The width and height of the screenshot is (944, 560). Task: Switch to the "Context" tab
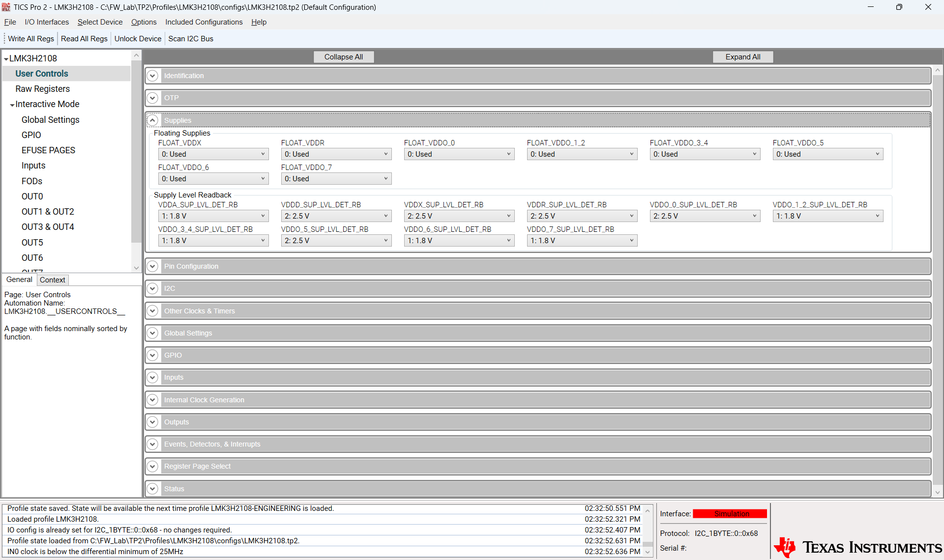click(52, 280)
